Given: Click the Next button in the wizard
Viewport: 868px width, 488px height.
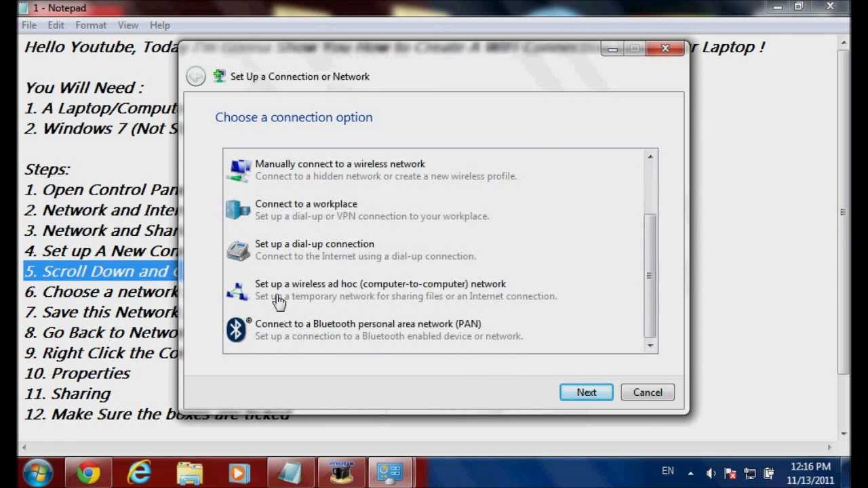Looking at the screenshot, I should tap(587, 392).
